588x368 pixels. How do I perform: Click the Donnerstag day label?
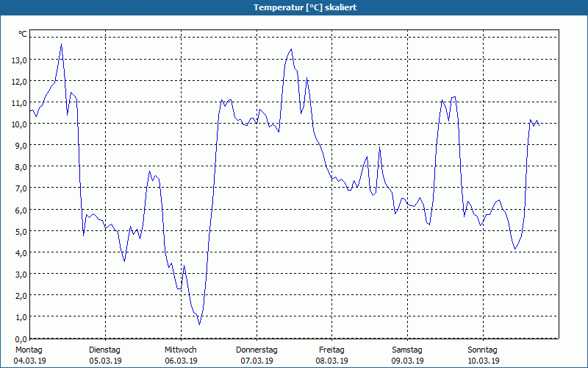click(x=257, y=350)
